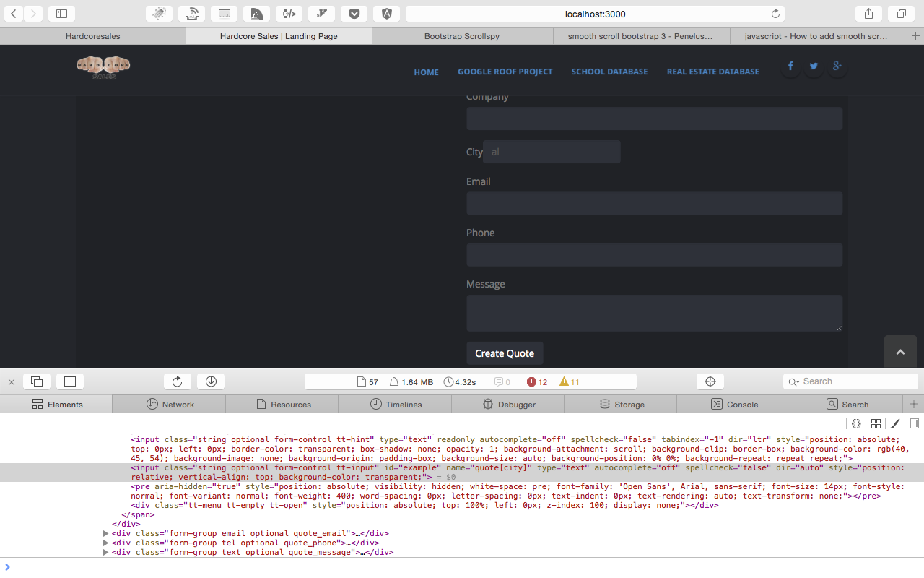Close the Web Inspector panel
924x578 pixels.
[x=11, y=381]
